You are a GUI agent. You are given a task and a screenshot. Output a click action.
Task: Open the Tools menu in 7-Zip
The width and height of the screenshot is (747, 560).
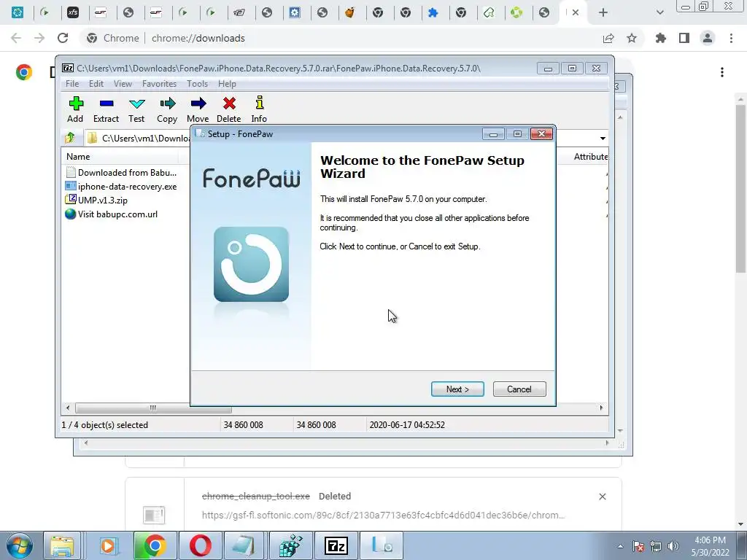click(197, 84)
